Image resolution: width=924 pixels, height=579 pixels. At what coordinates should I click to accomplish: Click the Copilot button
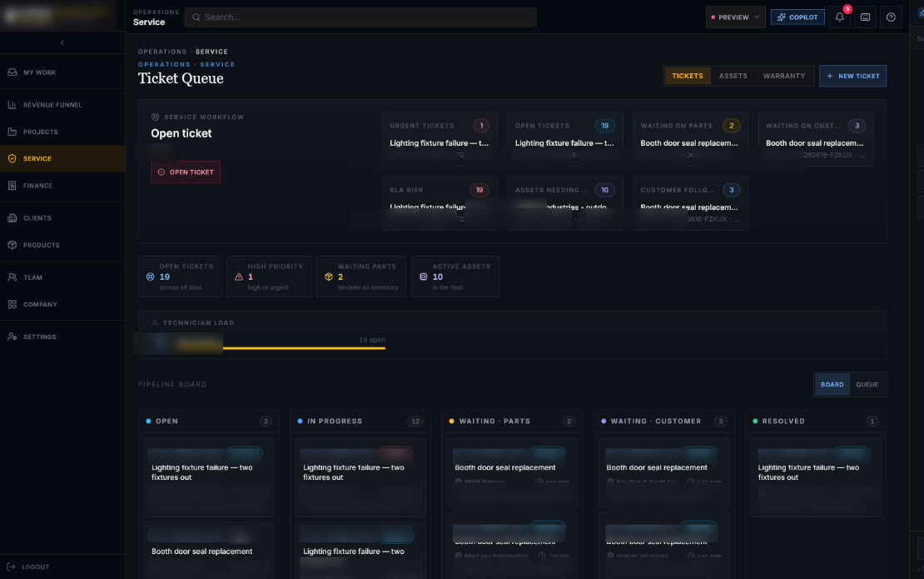pyautogui.click(x=797, y=17)
